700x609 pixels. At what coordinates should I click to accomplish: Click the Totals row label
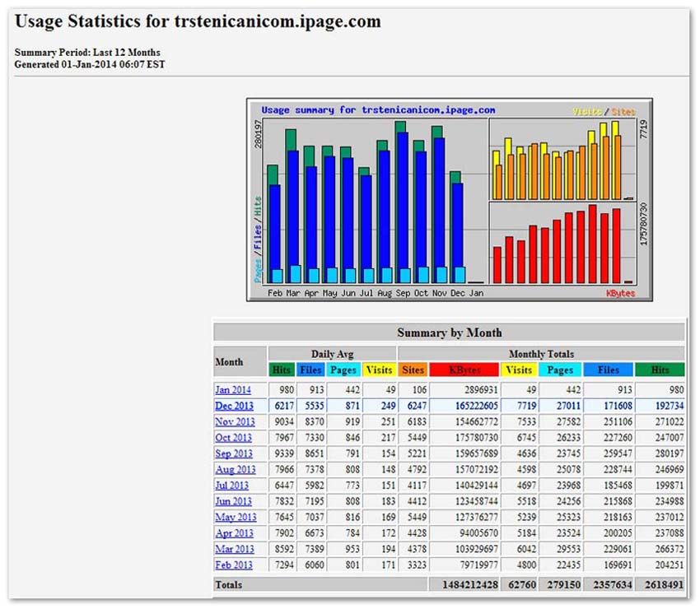point(231,583)
